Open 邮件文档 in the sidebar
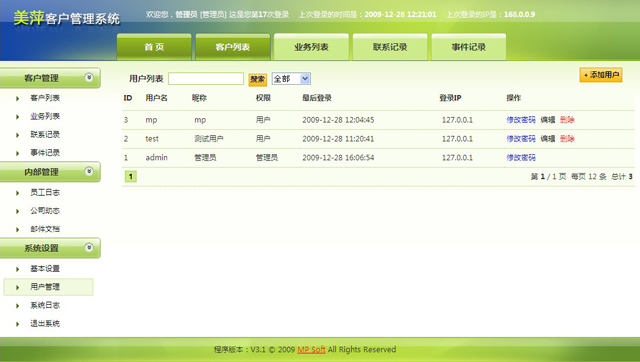This screenshot has width=640, height=362. (x=45, y=229)
